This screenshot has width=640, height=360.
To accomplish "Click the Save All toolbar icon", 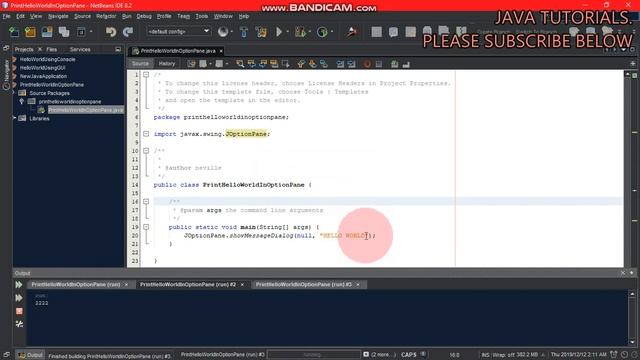I will (x=64, y=32).
